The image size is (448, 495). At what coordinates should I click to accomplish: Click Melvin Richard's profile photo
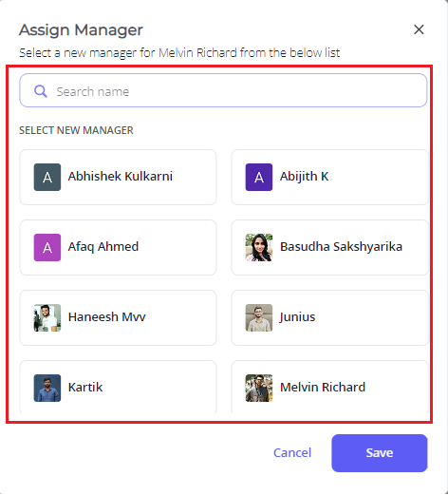(259, 388)
